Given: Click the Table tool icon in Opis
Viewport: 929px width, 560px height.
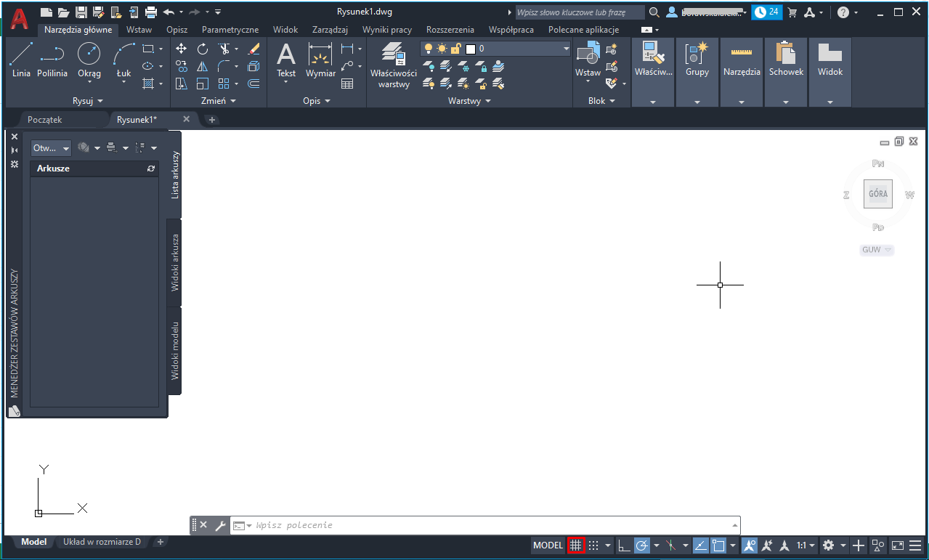Looking at the screenshot, I should [x=348, y=84].
